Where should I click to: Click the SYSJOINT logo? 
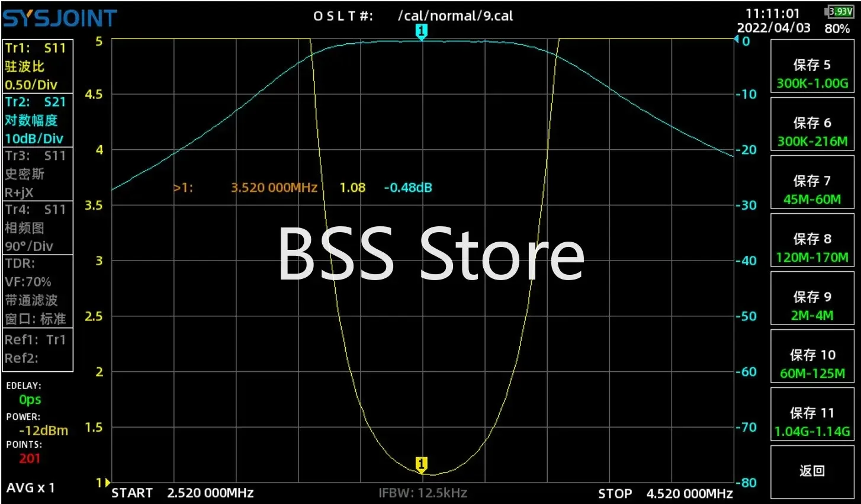pos(60,18)
